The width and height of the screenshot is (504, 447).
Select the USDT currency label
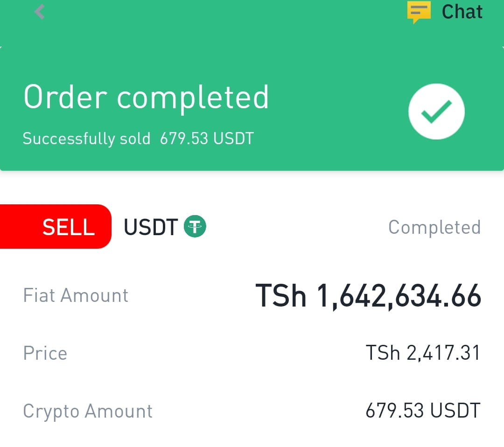point(150,226)
